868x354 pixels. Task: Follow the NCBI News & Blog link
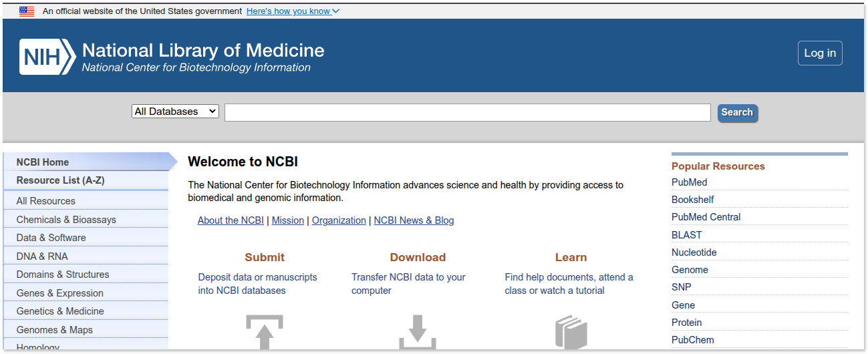pyautogui.click(x=414, y=220)
